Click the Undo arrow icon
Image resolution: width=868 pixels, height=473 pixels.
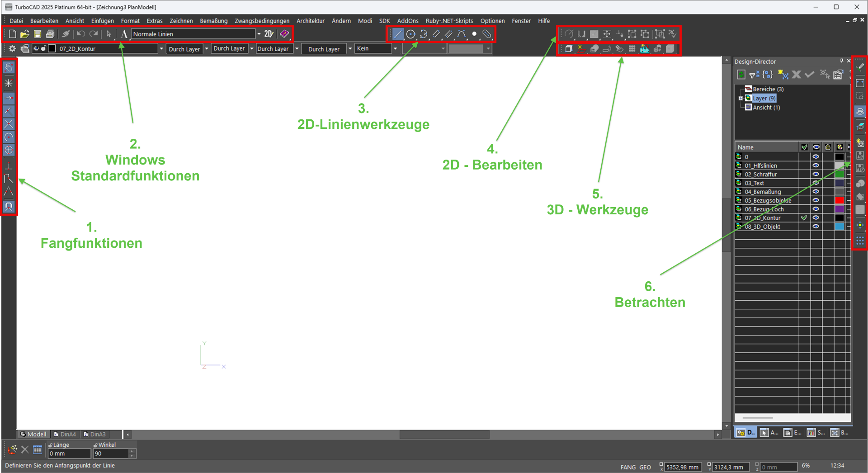80,34
